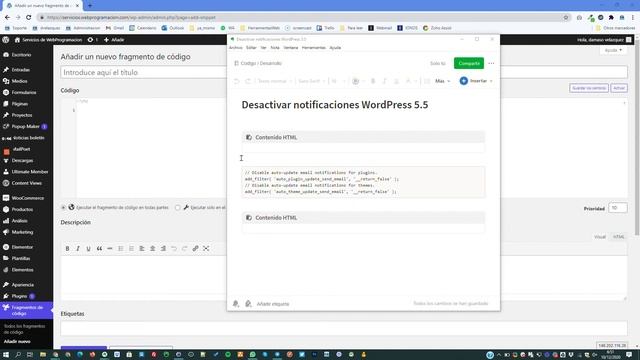Click 'Añadir etiqueta' field in Evernote
The image size is (640, 360).
(x=273, y=304)
